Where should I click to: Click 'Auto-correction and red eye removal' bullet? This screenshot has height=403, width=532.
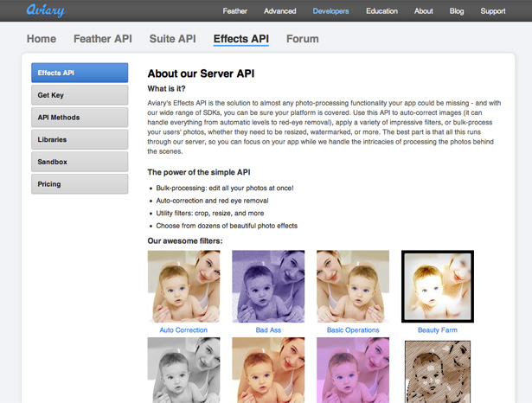pyautogui.click(x=212, y=201)
